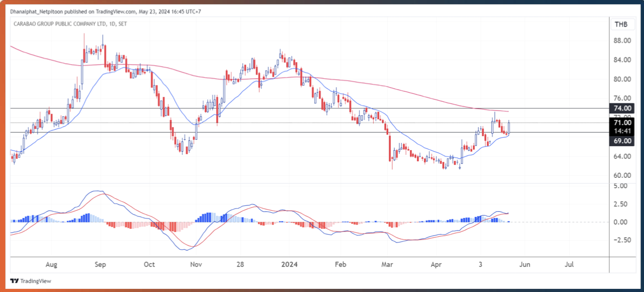Image resolution: width=644 pixels, height=292 pixels.
Task: Select the 71.00 current price label
Action: coord(622,122)
